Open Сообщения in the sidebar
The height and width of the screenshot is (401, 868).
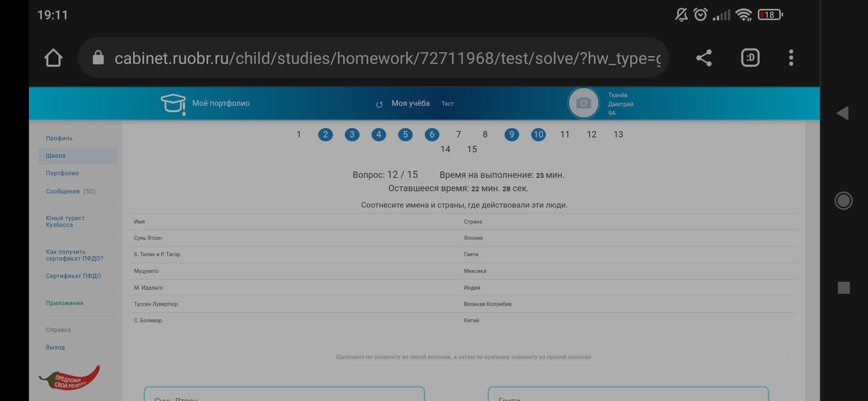pos(63,191)
